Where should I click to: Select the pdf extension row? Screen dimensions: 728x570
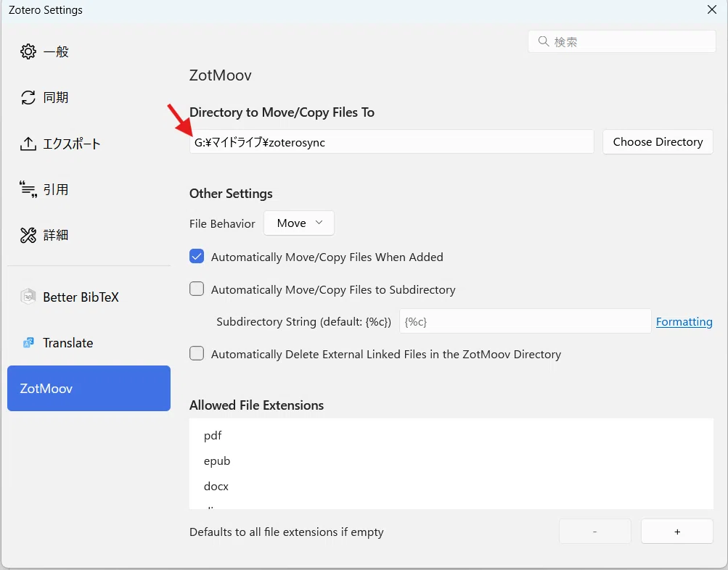[451, 436]
